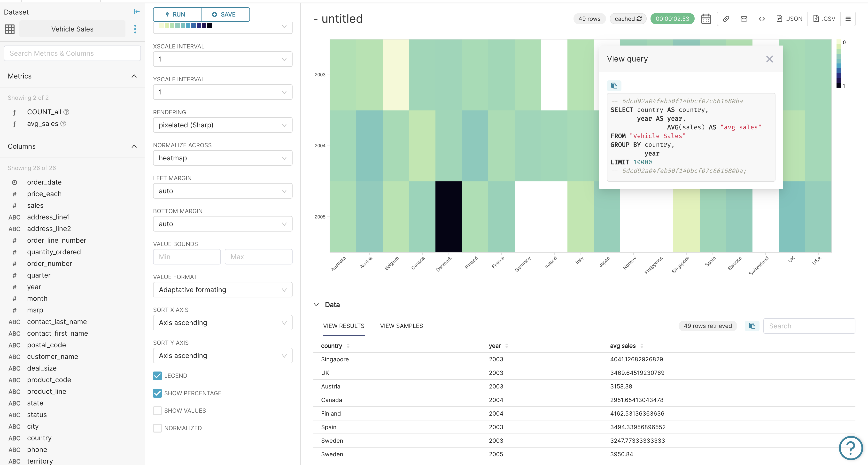Enable the NORMALIZED option

[x=157, y=428]
